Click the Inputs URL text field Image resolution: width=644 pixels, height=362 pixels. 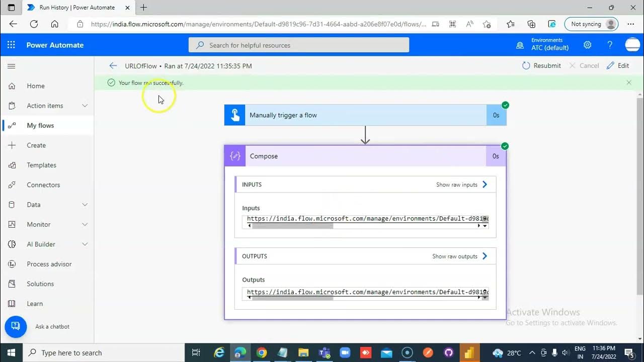(x=365, y=219)
